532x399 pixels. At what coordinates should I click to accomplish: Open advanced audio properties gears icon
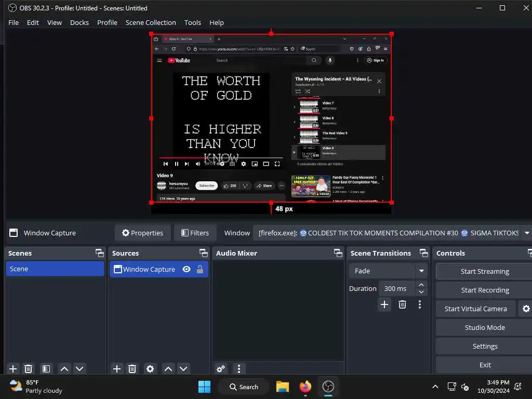click(x=220, y=368)
